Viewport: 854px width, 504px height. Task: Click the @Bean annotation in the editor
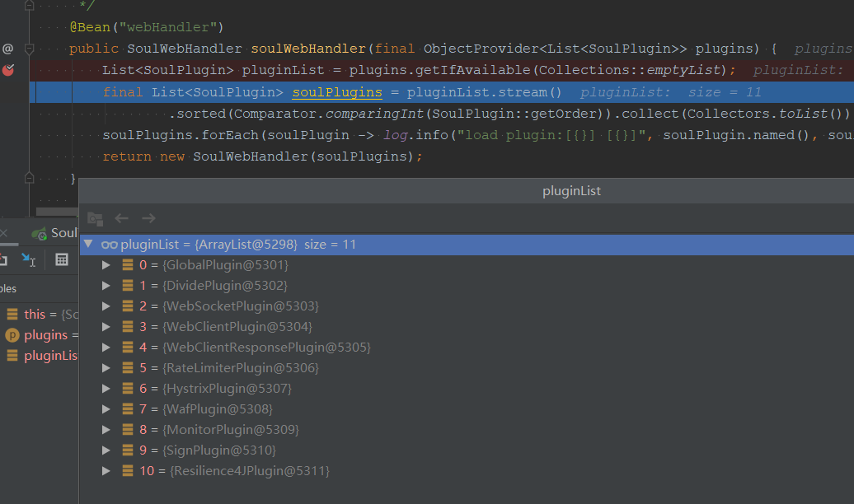tap(91, 26)
